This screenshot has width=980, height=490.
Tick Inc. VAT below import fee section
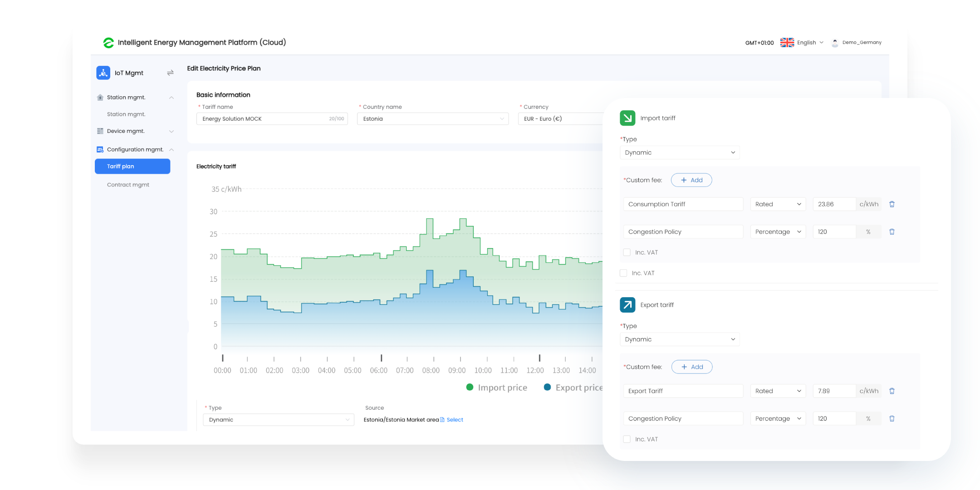point(623,273)
